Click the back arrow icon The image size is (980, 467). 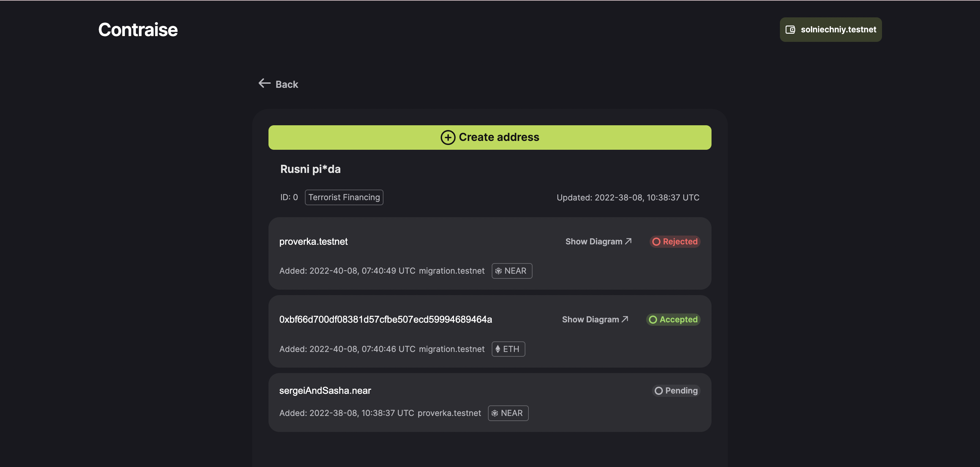(264, 83)
